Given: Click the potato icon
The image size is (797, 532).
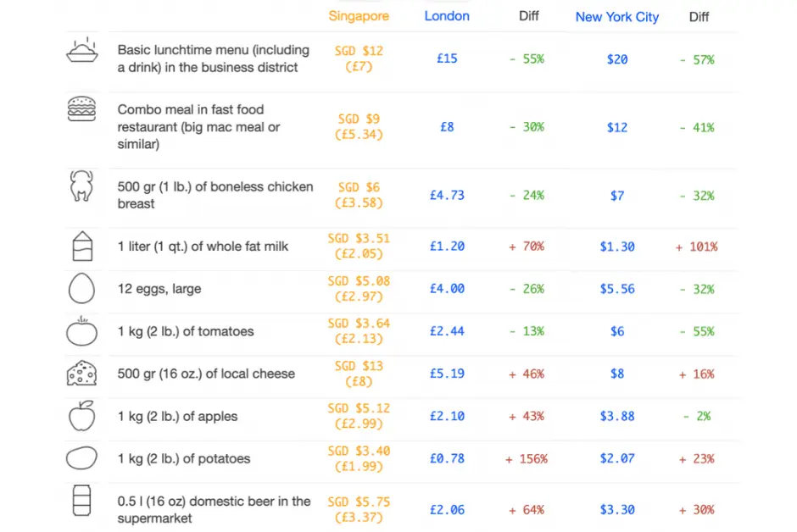Looking at the screenshot, I should pos(81,458).
